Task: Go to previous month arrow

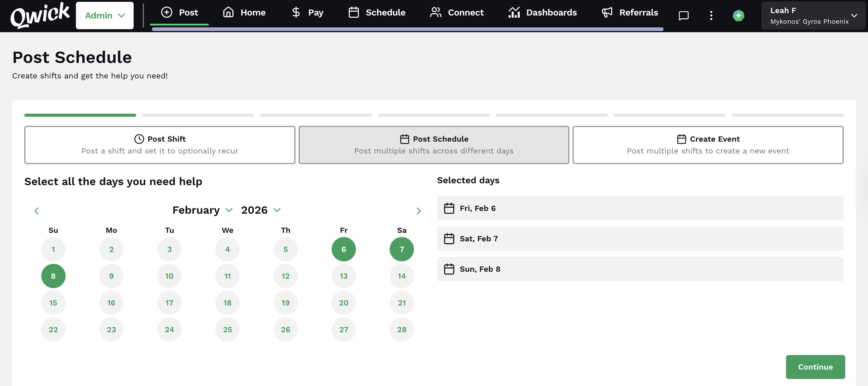Action: tap(37, 211)
